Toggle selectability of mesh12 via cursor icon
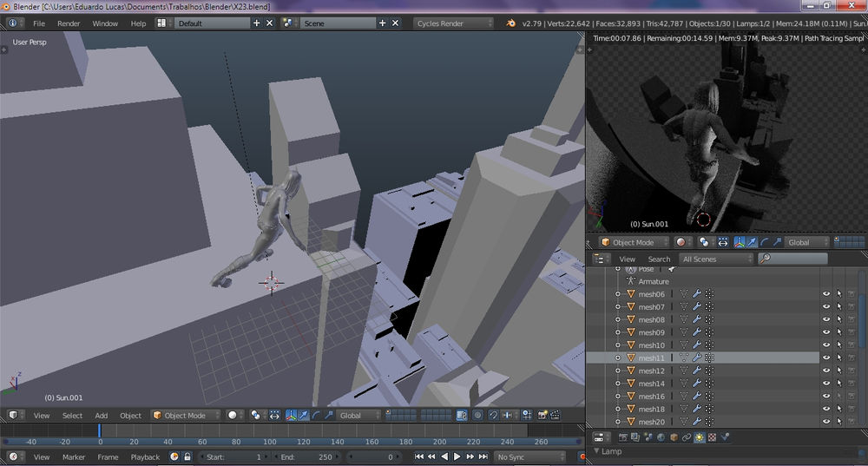 (839, 371)
